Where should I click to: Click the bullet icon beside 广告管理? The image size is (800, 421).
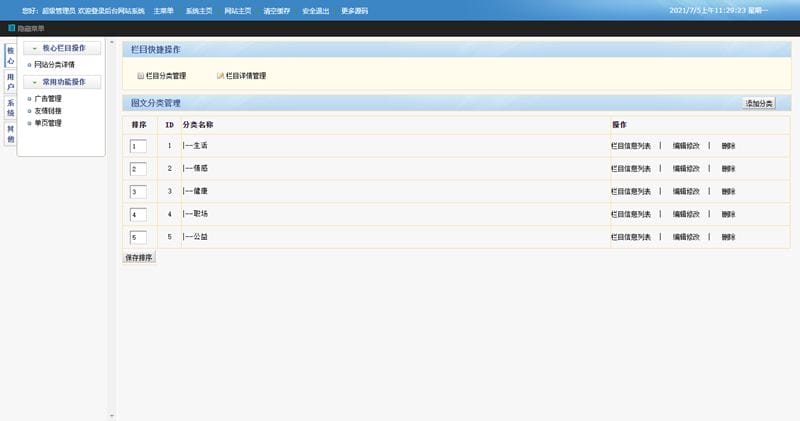(x=30, y=99)
